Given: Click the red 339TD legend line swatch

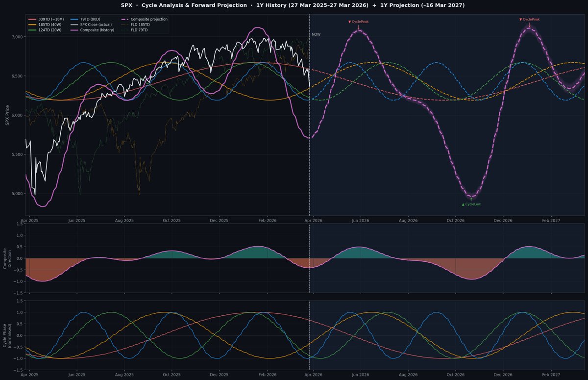Looking at the screenshot, I should pos(32,19).
